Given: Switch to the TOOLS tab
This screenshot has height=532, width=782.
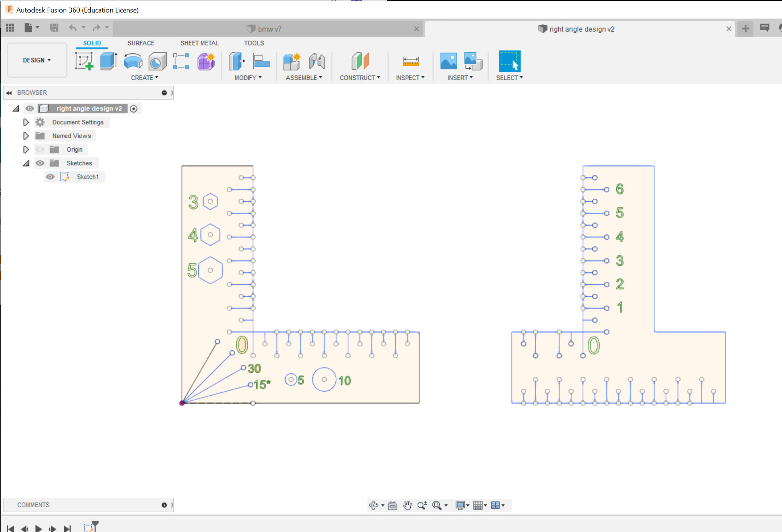Looking at the screenshot, I should pyautogui.click(x=254, y=43).
